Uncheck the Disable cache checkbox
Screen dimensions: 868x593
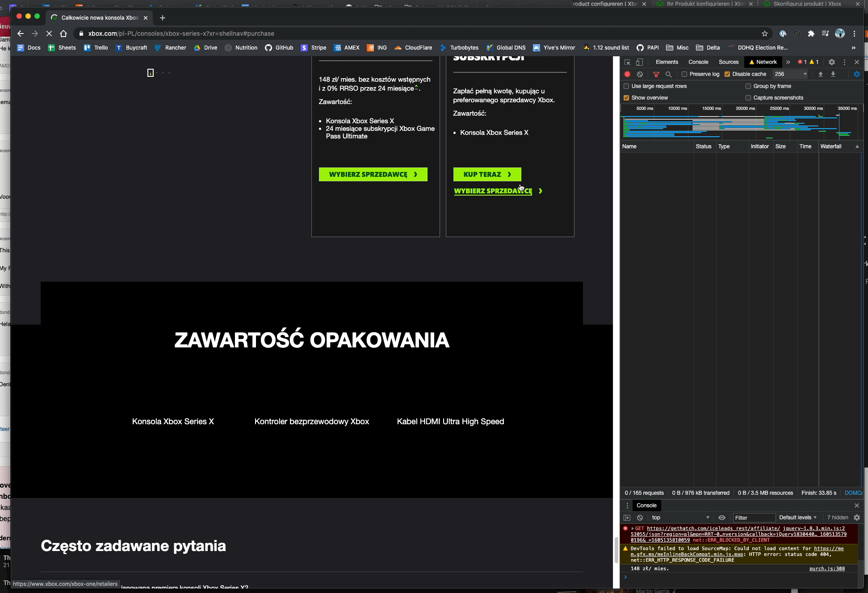click(727, 74)
